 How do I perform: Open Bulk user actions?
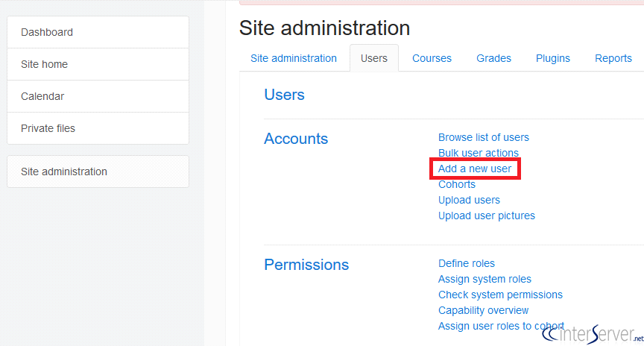pyautogui.click(x=478, y=153)
